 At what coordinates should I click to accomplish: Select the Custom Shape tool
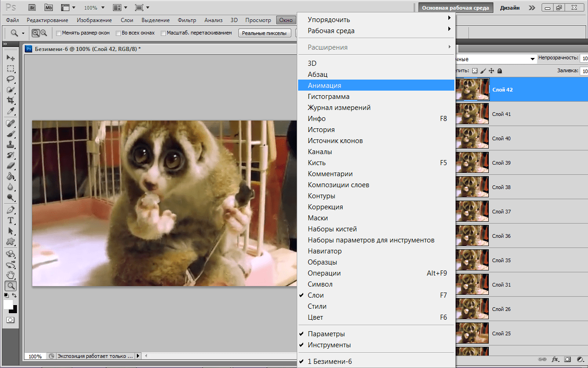[x=10, y=241]
